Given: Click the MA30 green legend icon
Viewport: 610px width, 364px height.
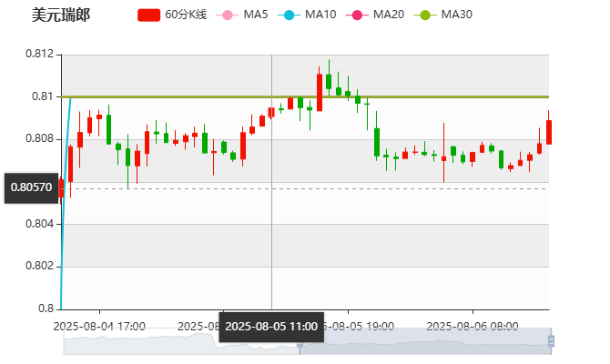Looking at the screenshot, I should click(423, 15).
